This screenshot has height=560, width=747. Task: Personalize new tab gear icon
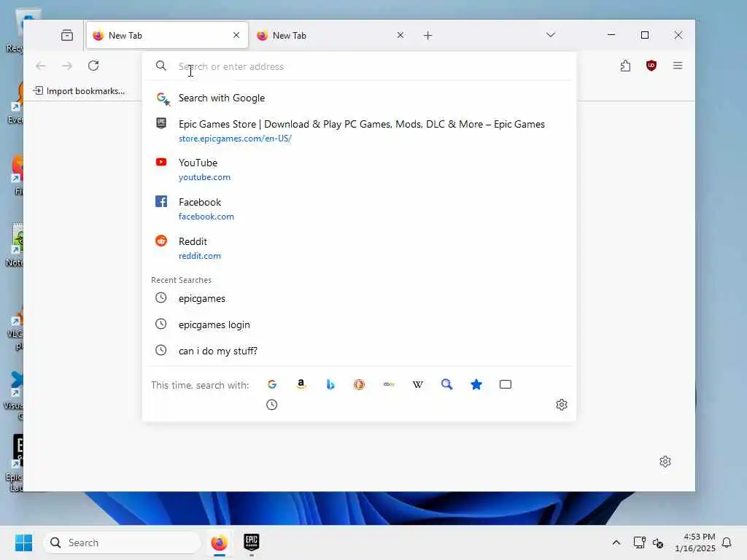[665, 462]
